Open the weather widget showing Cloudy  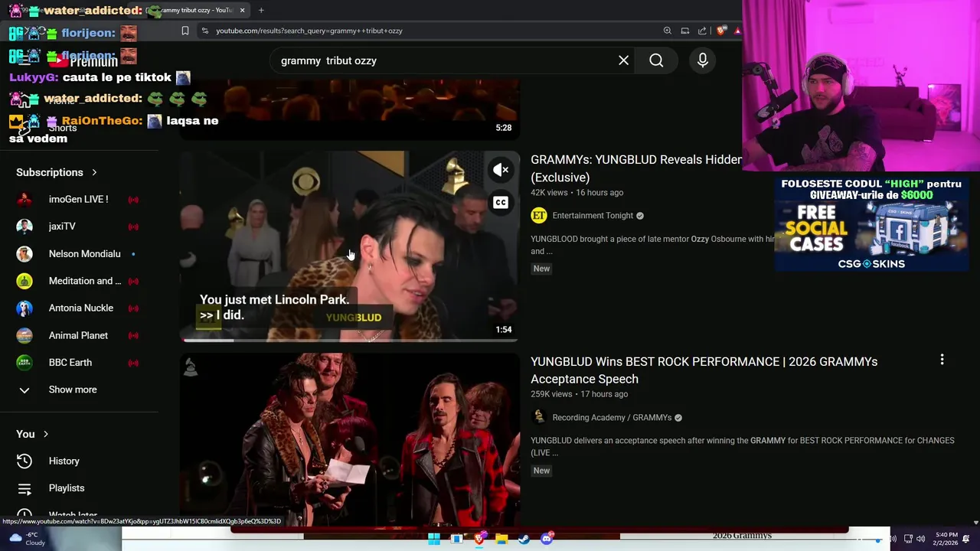pyautogui.click(x=28, y=539)
